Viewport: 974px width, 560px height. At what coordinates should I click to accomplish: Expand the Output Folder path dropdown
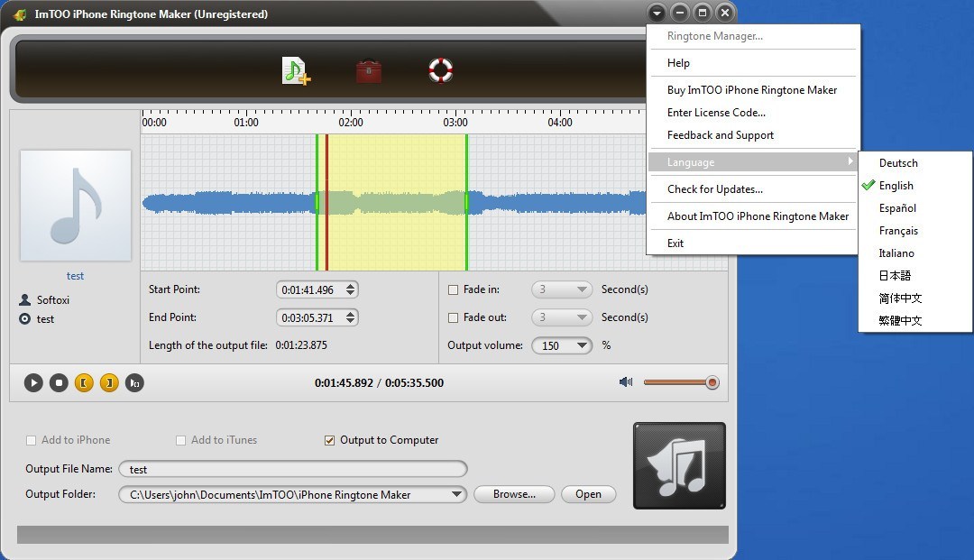click(457, 494)
